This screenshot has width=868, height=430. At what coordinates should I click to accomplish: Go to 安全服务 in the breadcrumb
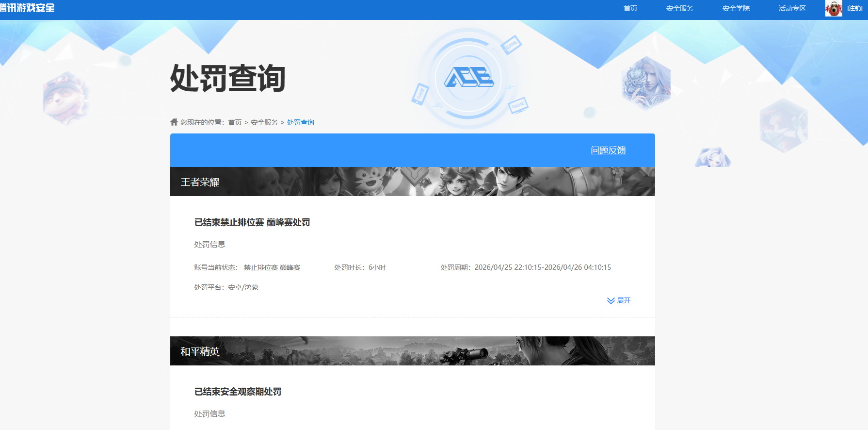tap(264, 122)
